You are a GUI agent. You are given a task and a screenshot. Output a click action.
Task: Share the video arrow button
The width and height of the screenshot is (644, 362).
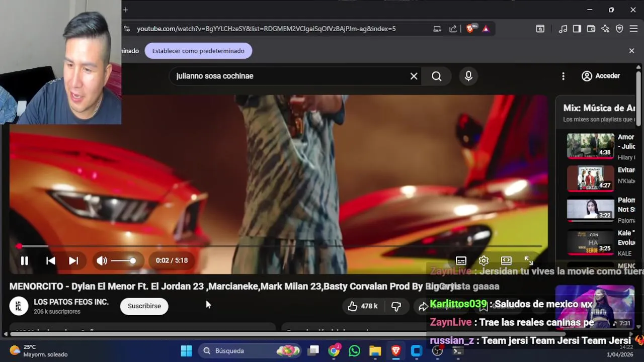click(423, 306)
